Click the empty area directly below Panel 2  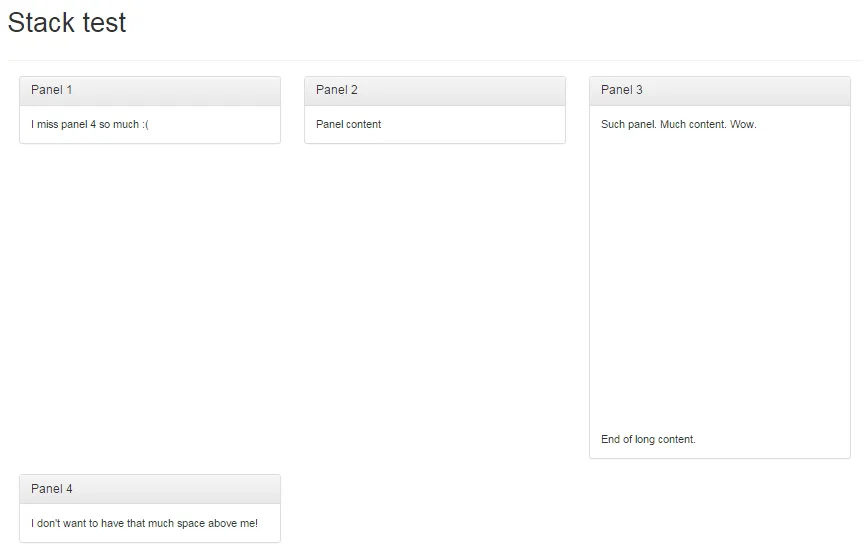click(x=435, y=300)
